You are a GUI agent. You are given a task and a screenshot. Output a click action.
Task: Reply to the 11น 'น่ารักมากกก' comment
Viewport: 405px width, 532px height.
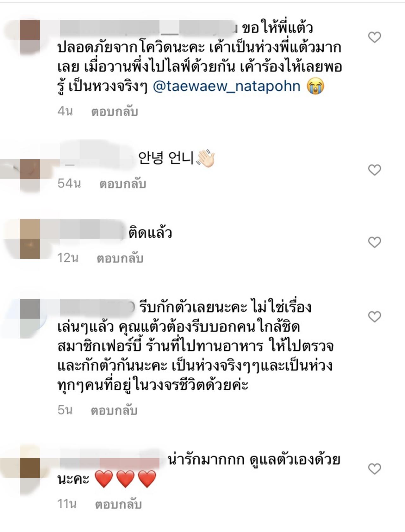(118, 504)
